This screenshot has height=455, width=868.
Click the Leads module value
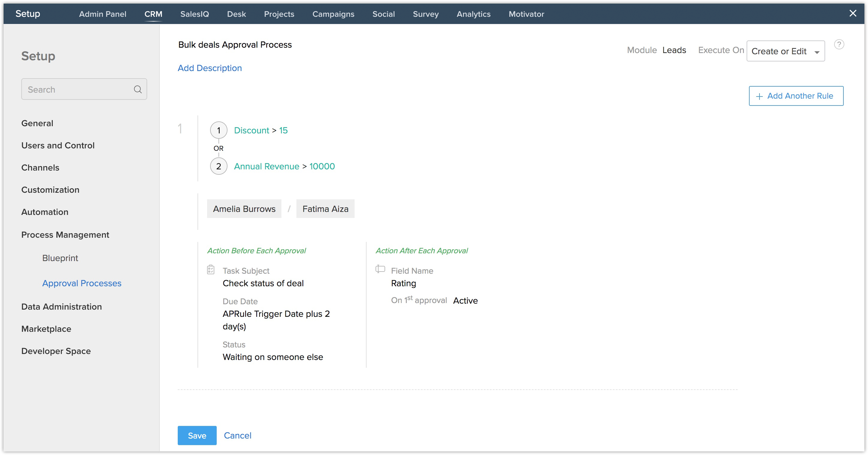point(674,50)
